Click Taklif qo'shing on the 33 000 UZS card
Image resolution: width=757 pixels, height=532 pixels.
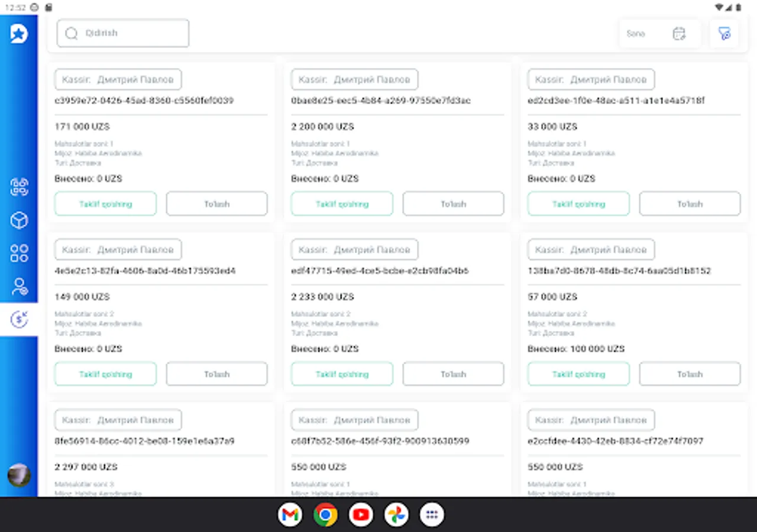pos(578,204)
